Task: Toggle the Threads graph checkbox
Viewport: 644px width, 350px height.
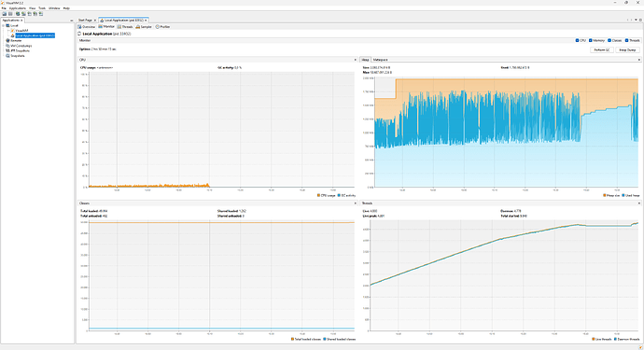Action: point(627,40)
